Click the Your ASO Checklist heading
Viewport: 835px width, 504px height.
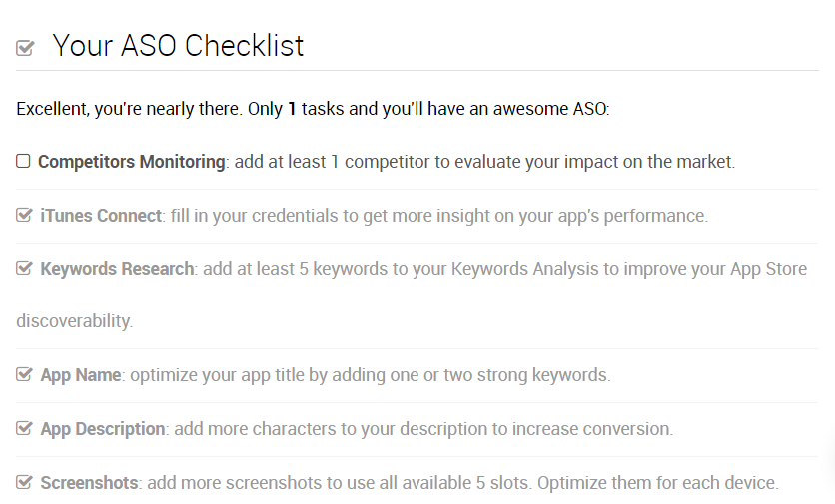click(x=178, y=45)
